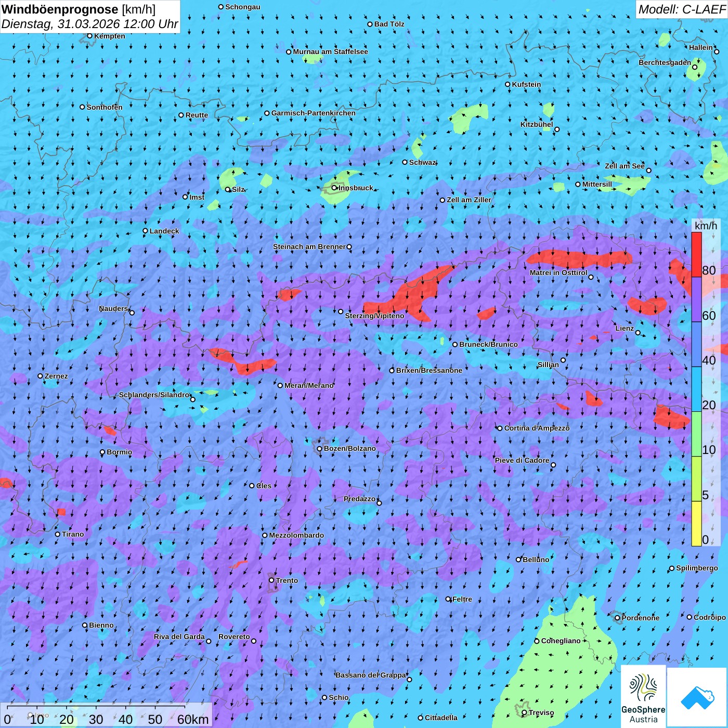
Task: Click the Sillian city label
Action: pyautogui.click(x=548, y=365)
